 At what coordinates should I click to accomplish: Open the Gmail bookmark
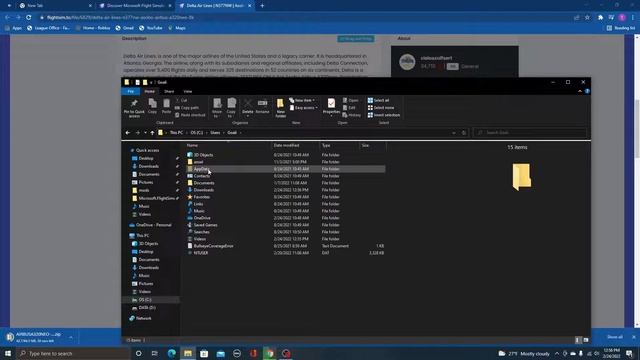124,28
